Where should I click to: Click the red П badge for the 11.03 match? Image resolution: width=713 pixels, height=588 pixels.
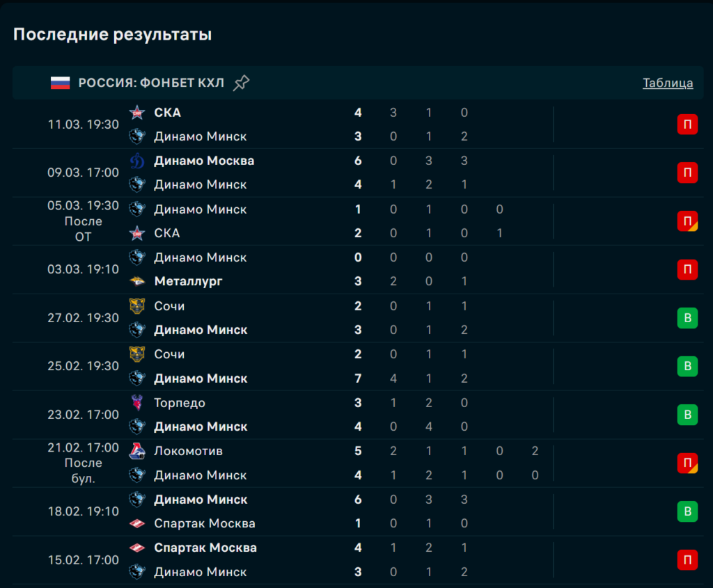click(687, 125)
